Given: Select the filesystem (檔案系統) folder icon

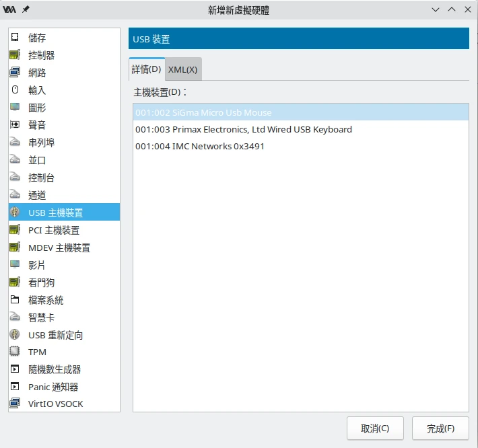Looking at the screenshot, I should (x=15, y=300).
